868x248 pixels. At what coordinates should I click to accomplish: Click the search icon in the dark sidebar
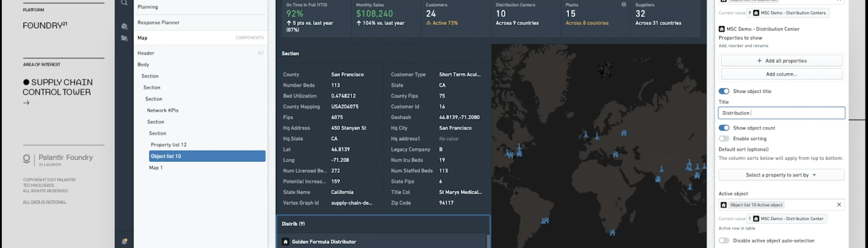pos(124,3)
